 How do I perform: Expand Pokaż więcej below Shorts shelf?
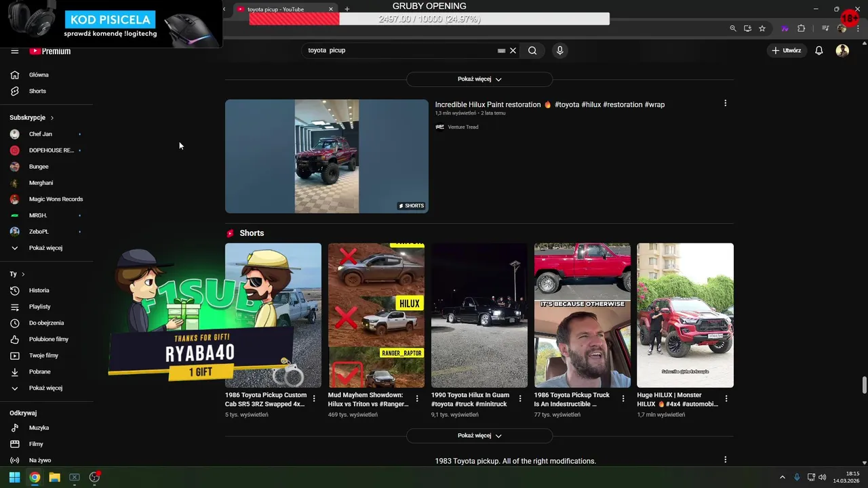pyautogui.click(x=479, y=436)
